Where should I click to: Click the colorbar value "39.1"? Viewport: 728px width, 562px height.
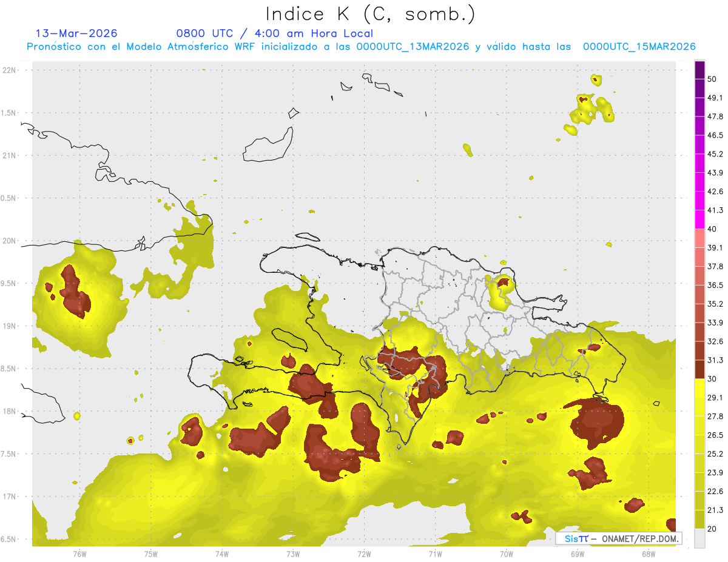715,248
